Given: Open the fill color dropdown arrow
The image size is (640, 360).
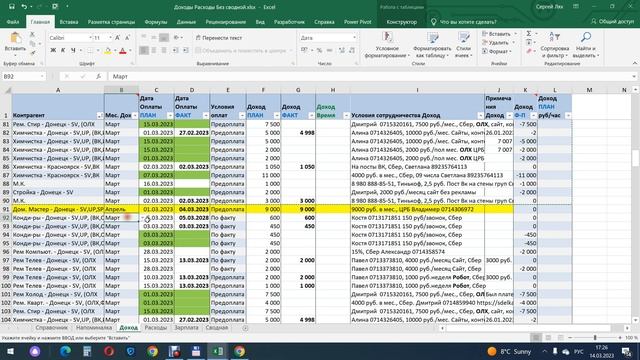Looking at the screenshot, I should coord(115,51).
